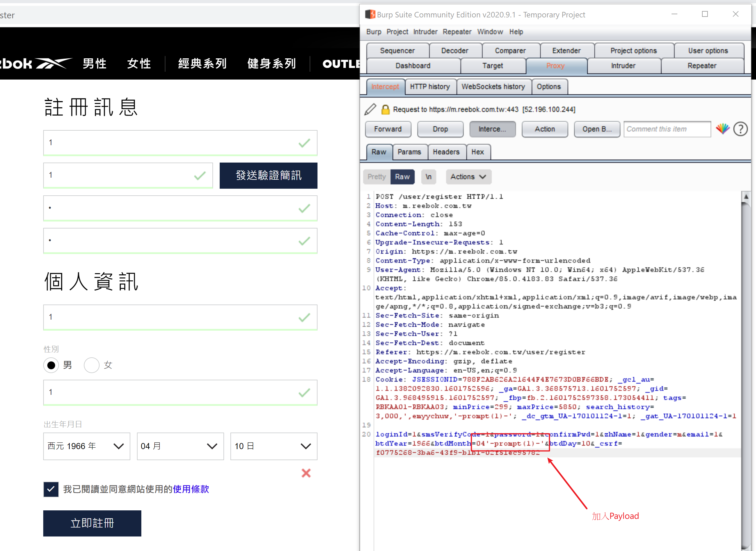Click the first registration field under 註冊訊息
Image resolution: width=756 pixels, height=551 pixels.
point(180,143)
